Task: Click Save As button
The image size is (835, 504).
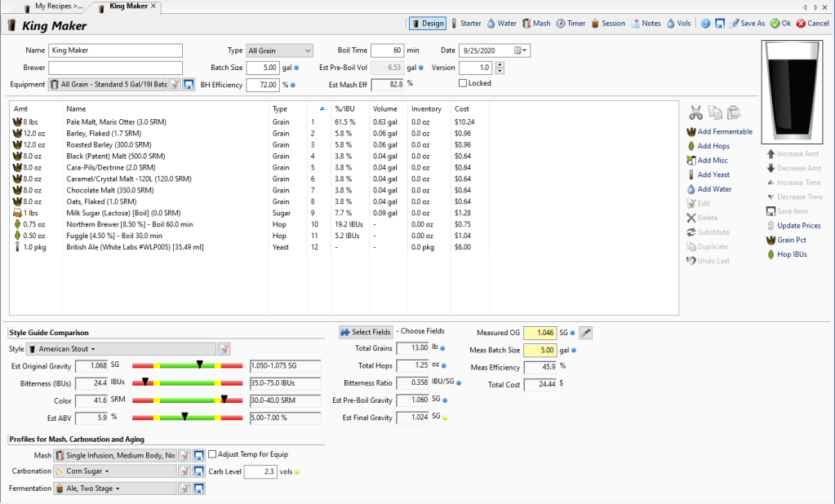Action: (747, 24)
